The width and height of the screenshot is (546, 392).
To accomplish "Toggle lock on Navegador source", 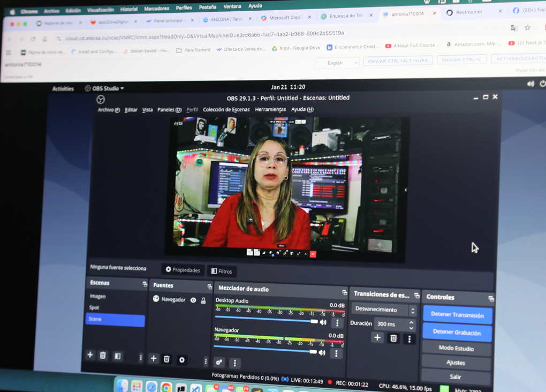I will click(x=203, y=301).
